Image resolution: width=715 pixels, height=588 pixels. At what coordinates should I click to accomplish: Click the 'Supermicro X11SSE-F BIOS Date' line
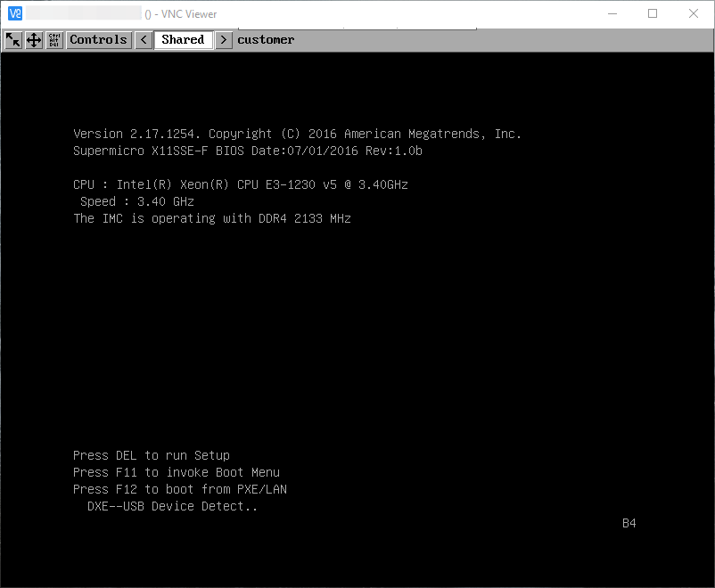click(x=248, y=151)
